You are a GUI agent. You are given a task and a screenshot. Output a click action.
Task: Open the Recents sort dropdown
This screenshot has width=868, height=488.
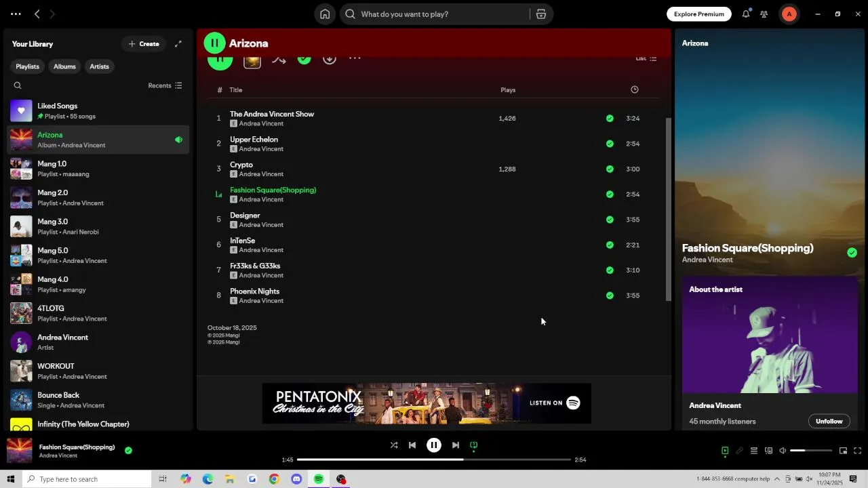coord(165,85)
